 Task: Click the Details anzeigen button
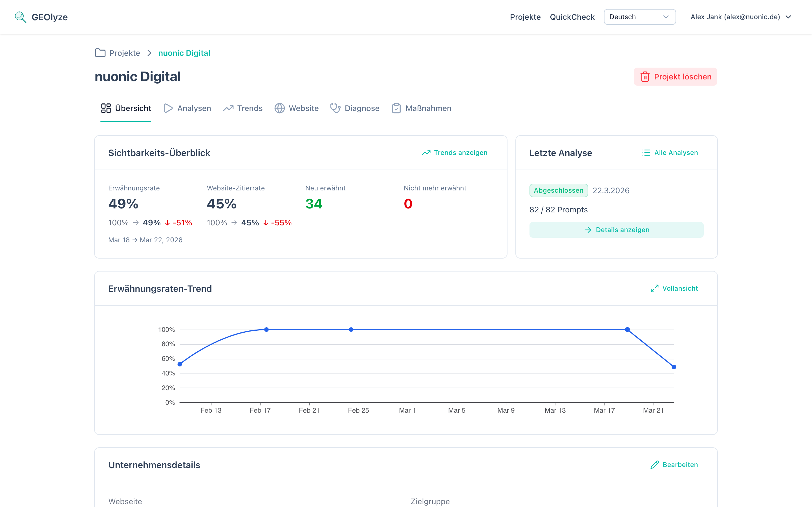point(616,230)
